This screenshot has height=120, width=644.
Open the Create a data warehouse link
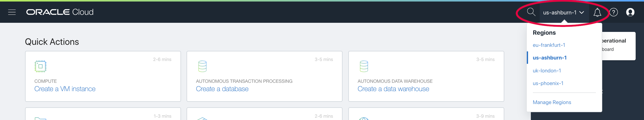[393, 89]
